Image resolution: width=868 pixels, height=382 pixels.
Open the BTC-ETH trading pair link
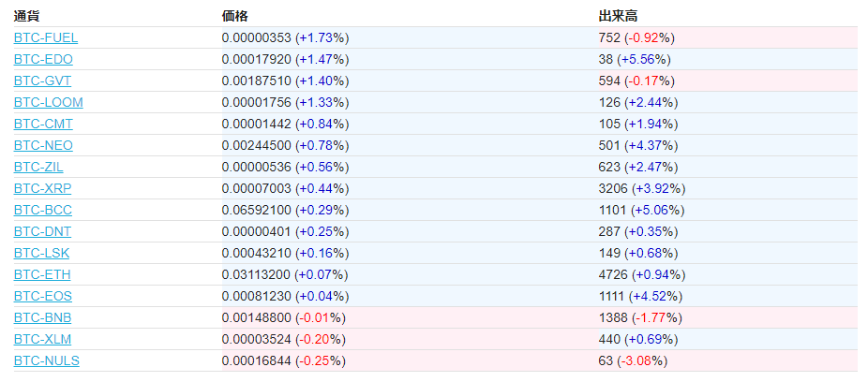(x=42, y=274)
